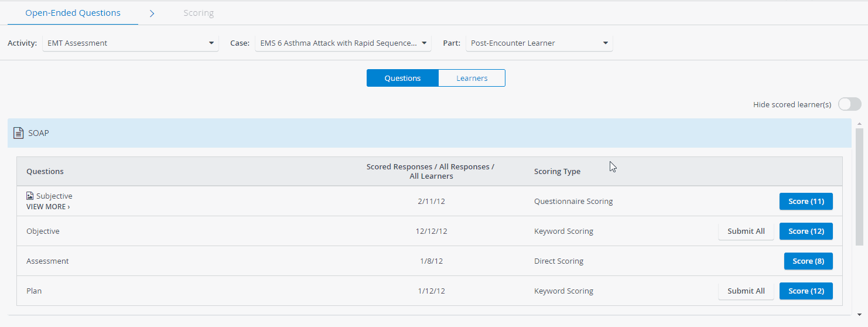Click scrollbar down arrow at bottom right
The image size is (868, 327).
(859, 314)
